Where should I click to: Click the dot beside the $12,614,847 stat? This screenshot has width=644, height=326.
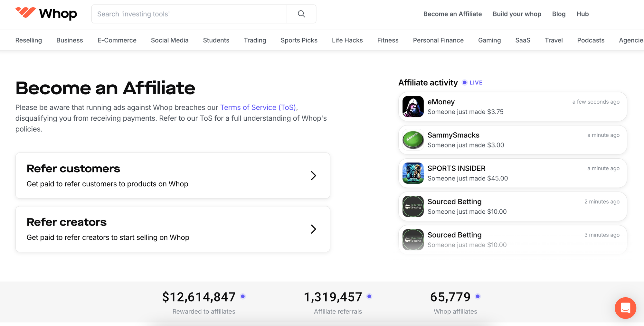(x=243, y=296)
